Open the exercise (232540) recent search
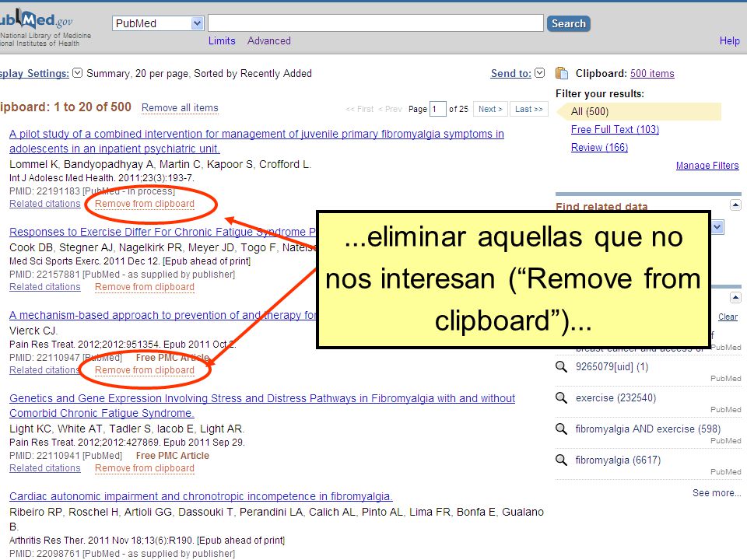 tap(615, 398)
